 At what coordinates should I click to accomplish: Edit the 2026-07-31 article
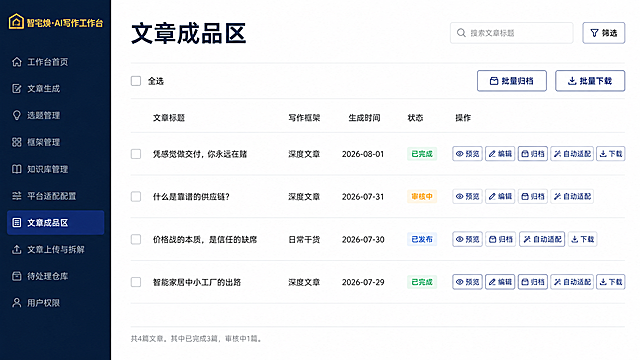pyautogui.click(x=500, y=196)
